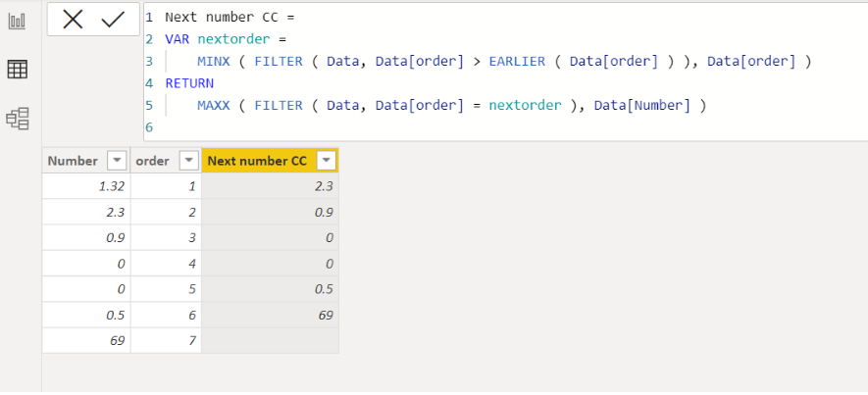Select order cell with value 1
This screenshot has width=868, height=395.
click(166, 186)
